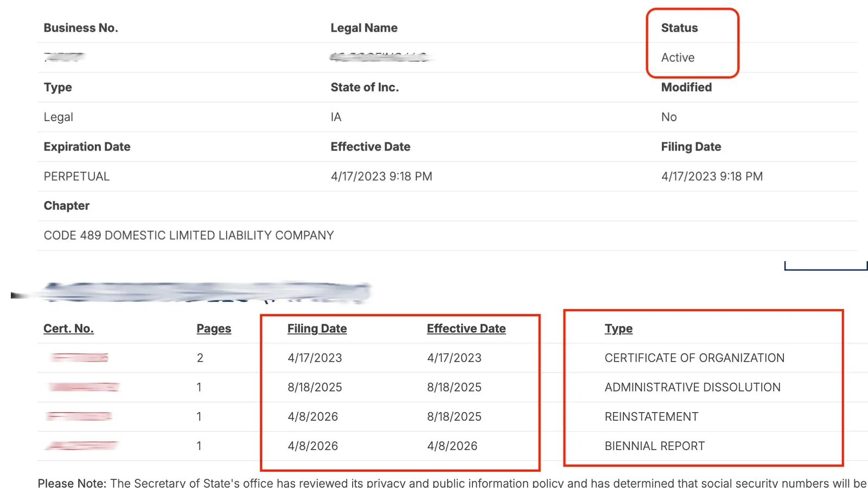Open the redacted cert number for Certificate of Organization
The width and height of the screenshot is (868, 488).
point(79,357)
